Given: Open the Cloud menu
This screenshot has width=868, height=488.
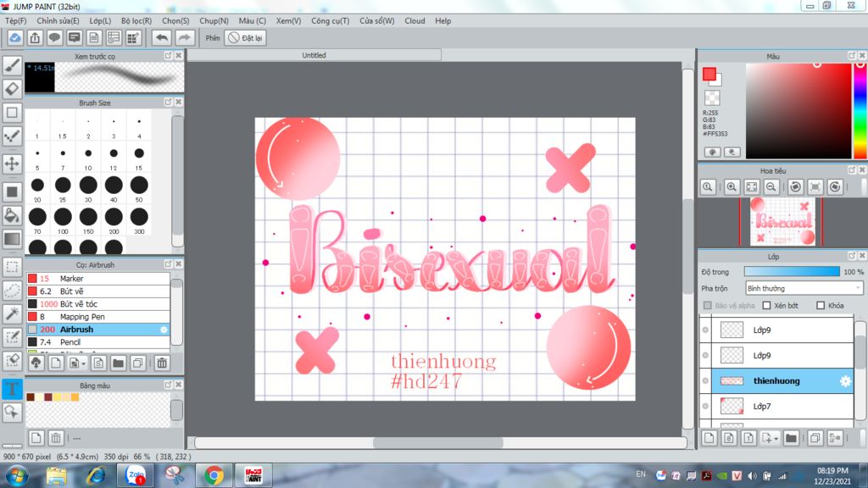Looking at the screenshot, I should pyautogui.click(x=415, y=20).
